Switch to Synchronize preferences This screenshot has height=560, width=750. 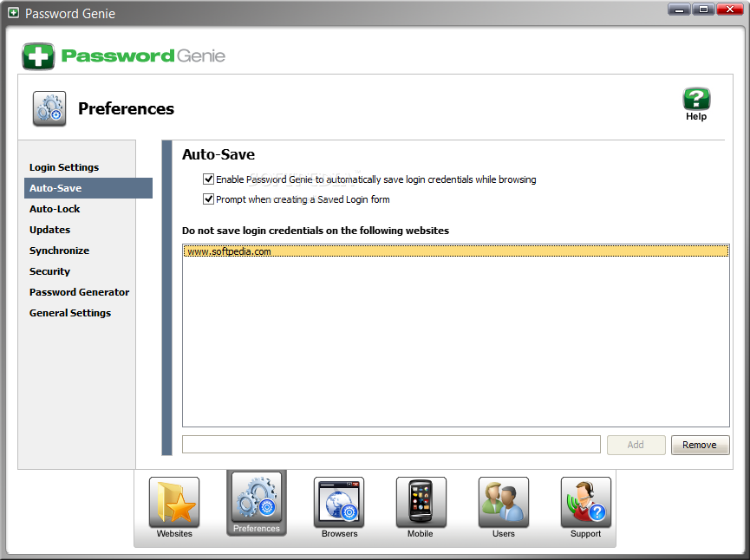click(59, 251)
